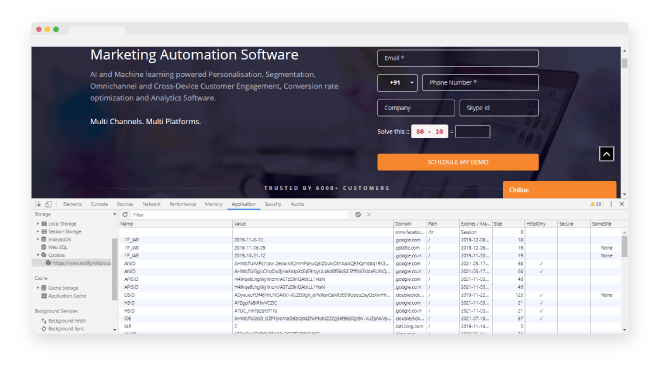This screenshot has height=370, width=660.
Task: Expand the Local Storage tree node
Action: [x=38, y=224]
